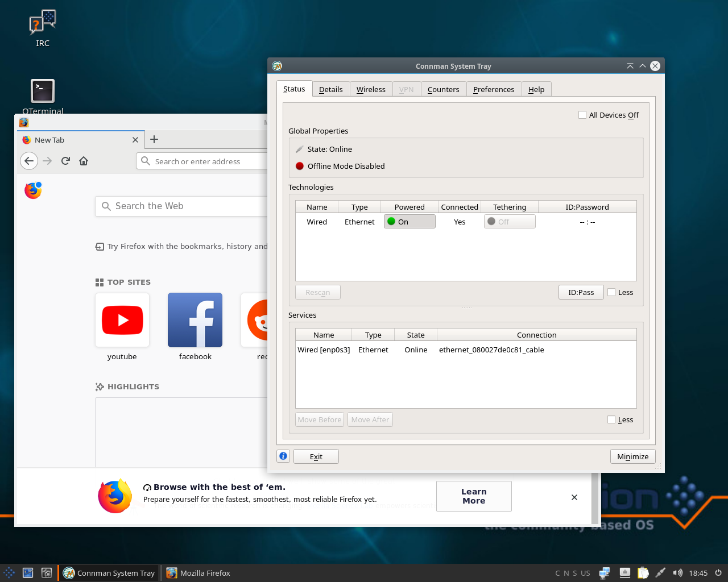Click the blue info icon beside Exit
This screenshot has height=582, width=728.
(283, 456)
